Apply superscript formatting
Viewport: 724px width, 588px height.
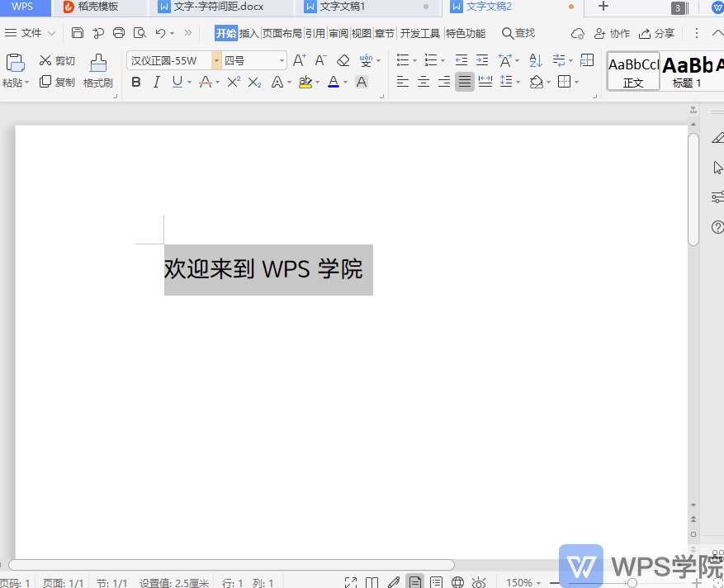coord(232,82)
